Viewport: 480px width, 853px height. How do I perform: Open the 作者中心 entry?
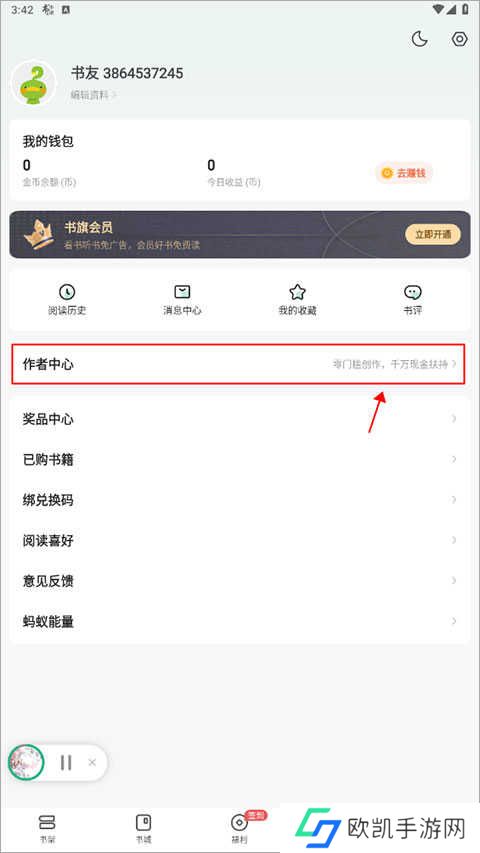pos(238,364)
